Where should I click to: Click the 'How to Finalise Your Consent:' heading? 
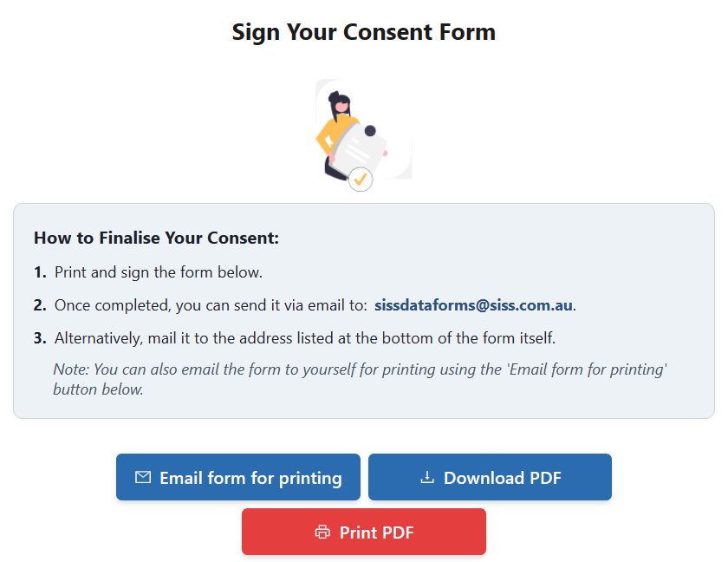(x=156, y=238)
